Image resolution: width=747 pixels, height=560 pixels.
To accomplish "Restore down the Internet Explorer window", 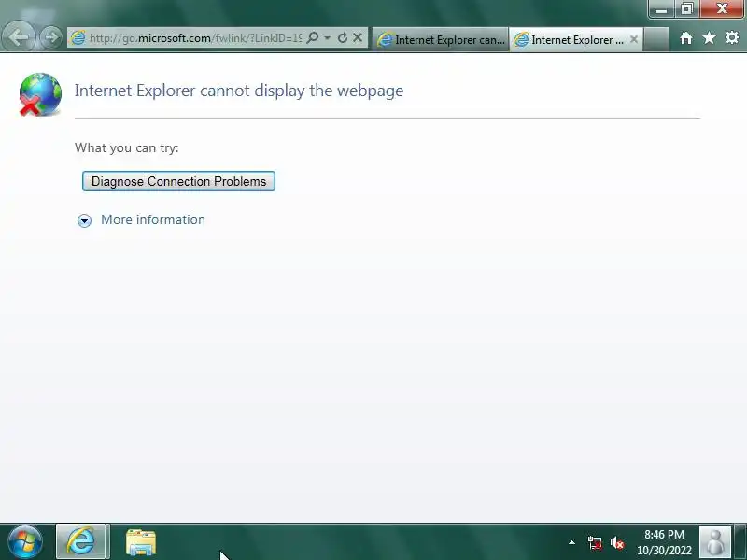I will click(686, 8).
